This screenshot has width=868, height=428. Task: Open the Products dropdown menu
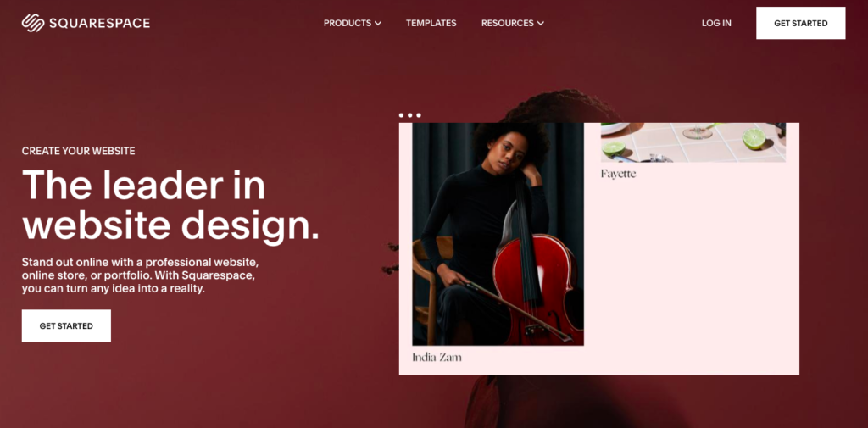pos(352,23)
